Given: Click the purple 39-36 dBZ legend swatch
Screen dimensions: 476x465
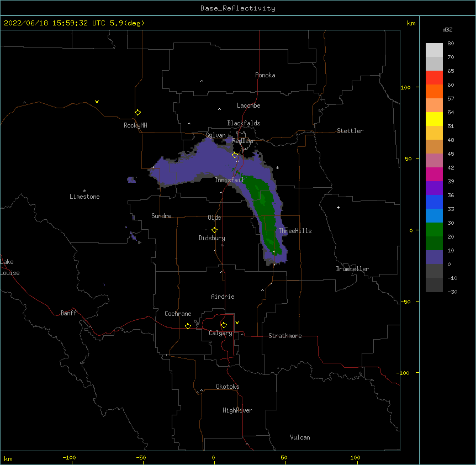Looking at the screenshot, I should [x=434, y=188].
